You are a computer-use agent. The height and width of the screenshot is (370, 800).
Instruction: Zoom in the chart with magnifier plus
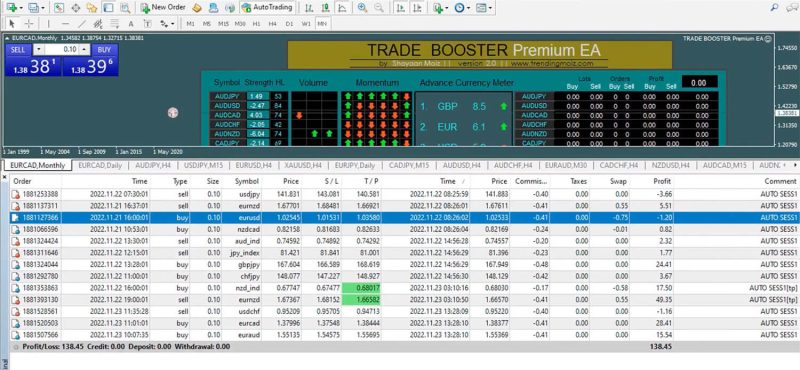tap(362, 8)
